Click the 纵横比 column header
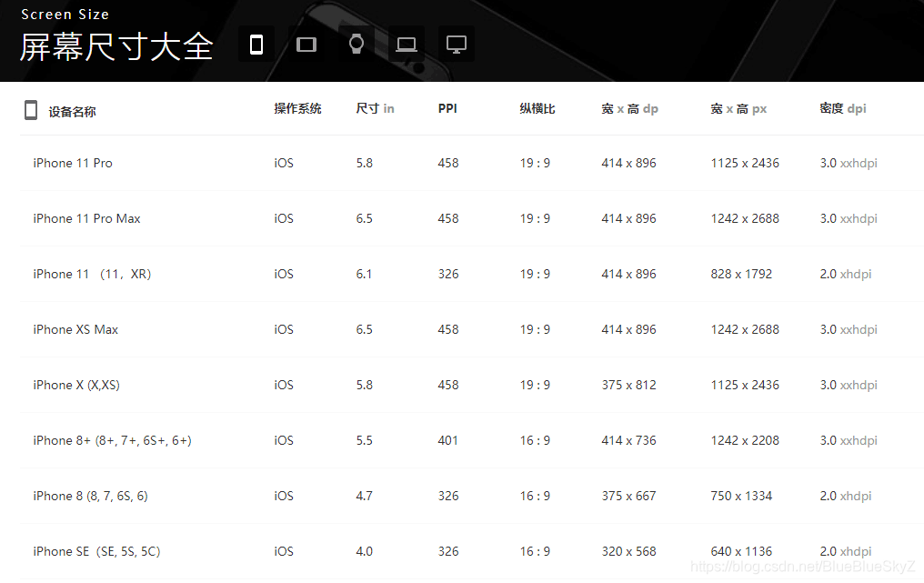Viewport: 924px width, 583px height. pyautogui.click(x=537, y=108)
